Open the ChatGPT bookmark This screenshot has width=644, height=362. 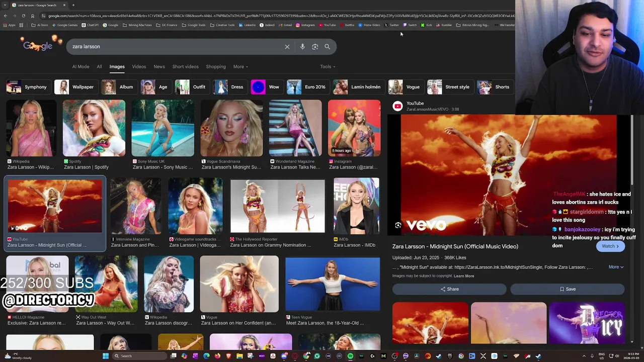pyautogui.click(x=90, y=25)
